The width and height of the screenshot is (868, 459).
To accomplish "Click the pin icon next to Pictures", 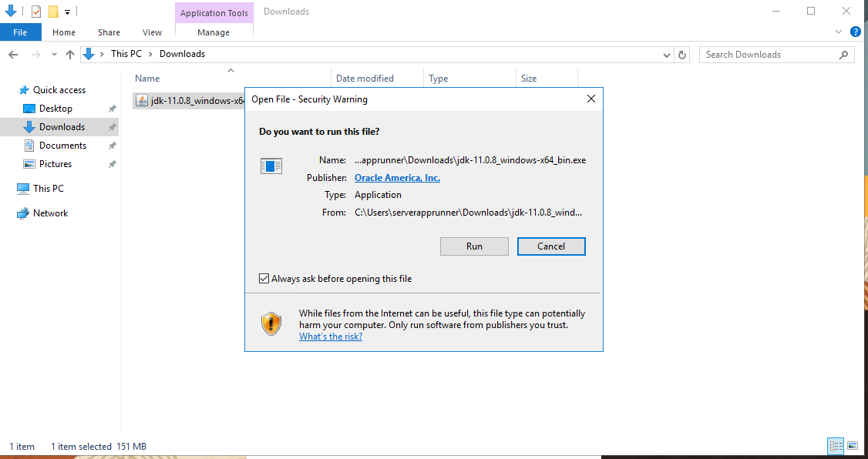I will pyautogui.click(x=112, y=164).
